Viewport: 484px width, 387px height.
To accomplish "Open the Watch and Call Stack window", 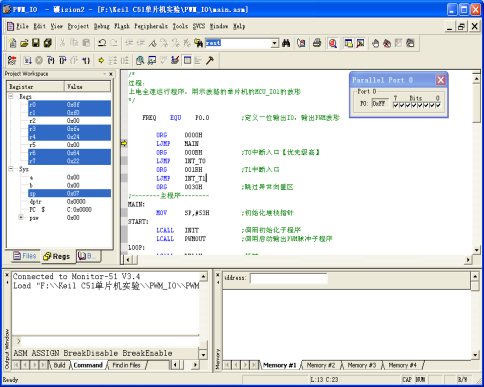I will (x=152, y=60).
